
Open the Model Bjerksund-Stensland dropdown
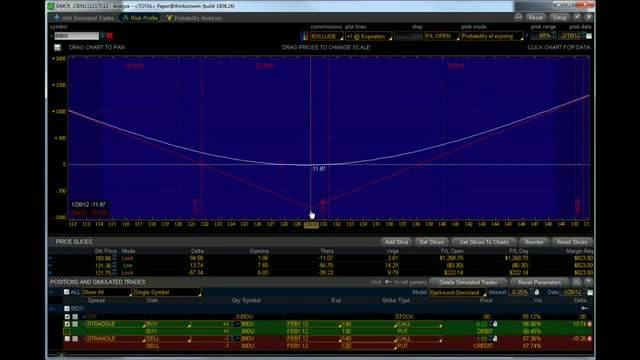(458, 292)
